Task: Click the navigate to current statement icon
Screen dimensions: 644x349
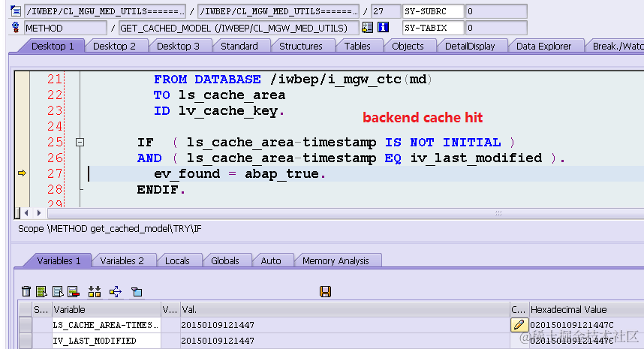Action: tap(367, 28)
